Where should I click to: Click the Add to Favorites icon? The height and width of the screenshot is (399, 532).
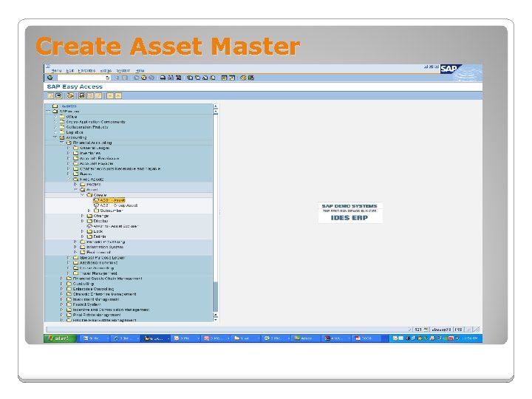coord(82,95)
